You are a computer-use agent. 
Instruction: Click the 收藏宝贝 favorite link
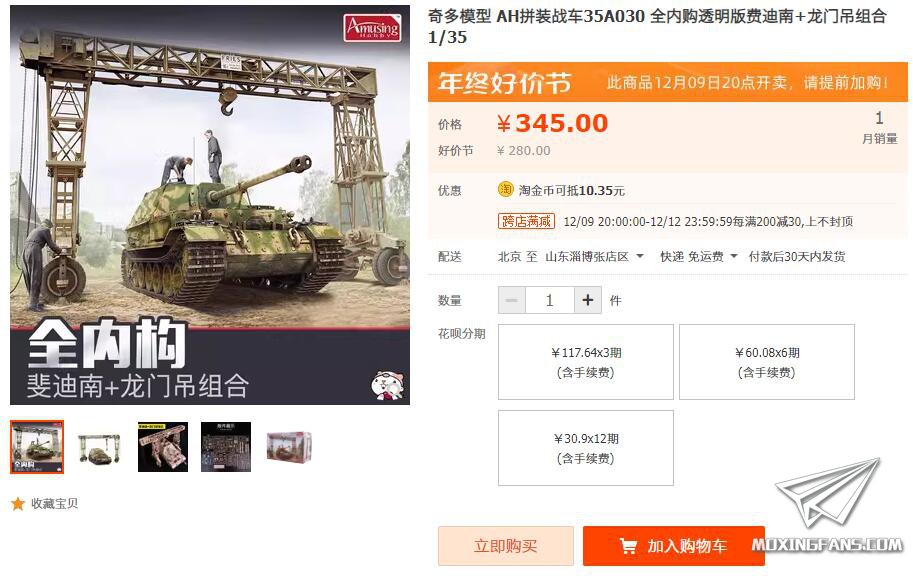55,504
